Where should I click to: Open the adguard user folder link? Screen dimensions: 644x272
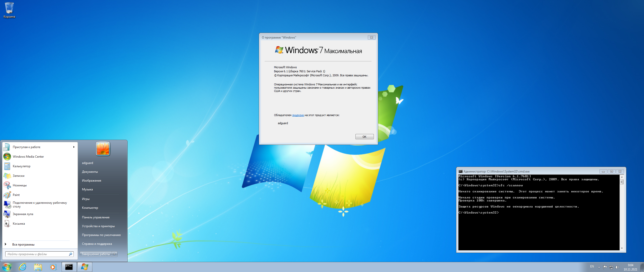88,163
